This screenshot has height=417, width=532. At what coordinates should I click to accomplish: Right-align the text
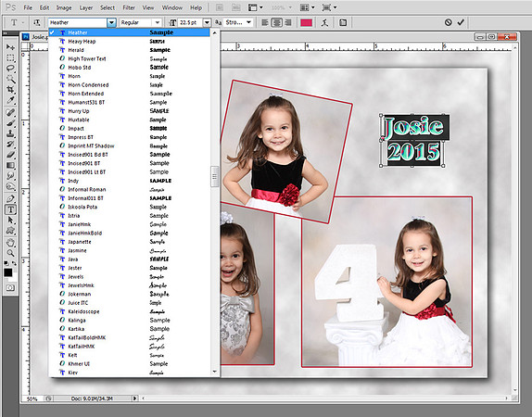click(x=288, y=22)
